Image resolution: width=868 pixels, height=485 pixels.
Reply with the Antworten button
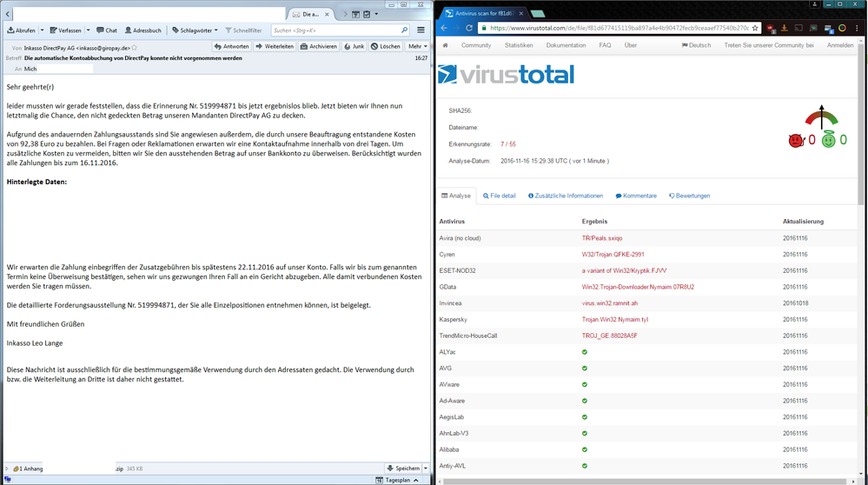[231, 47]
